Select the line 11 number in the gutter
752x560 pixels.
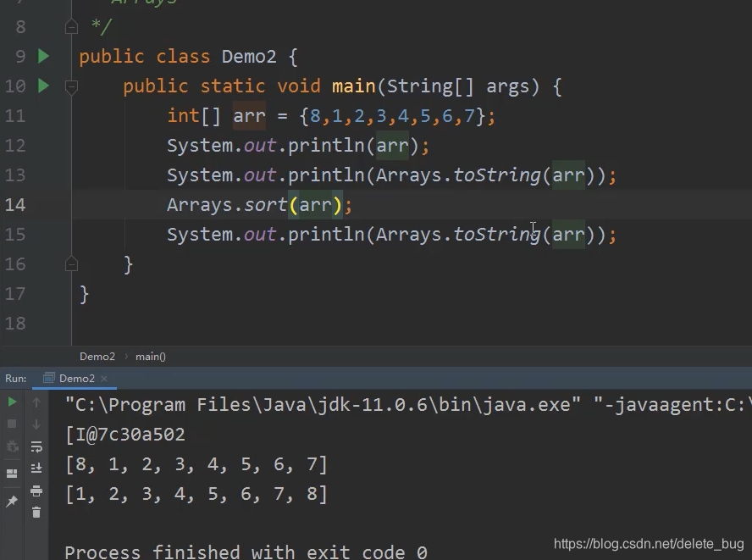tap(15, 116)
